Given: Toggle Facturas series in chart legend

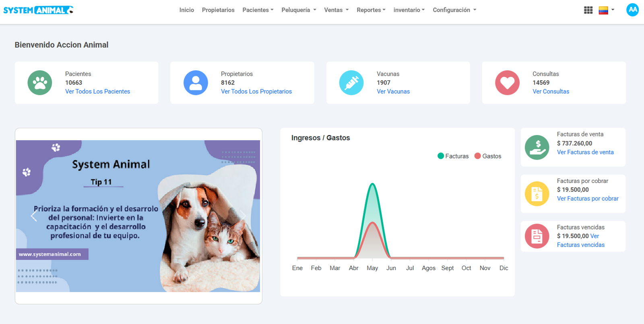Looking at the screenshot, I should [x=453, y=156].
